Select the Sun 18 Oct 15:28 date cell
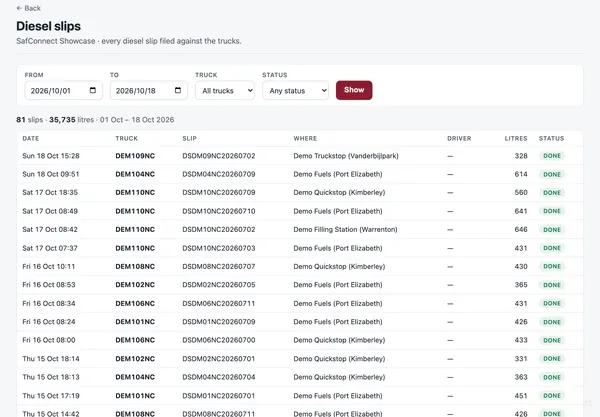The image size is (600, 417). [x=51, y=156]
